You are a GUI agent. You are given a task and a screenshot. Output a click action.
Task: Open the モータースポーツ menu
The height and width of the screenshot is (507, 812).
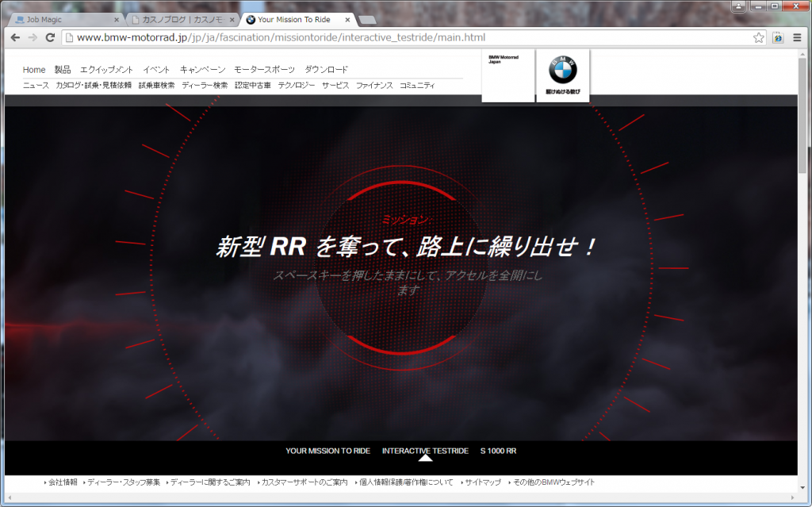click(x=265, y=70)
